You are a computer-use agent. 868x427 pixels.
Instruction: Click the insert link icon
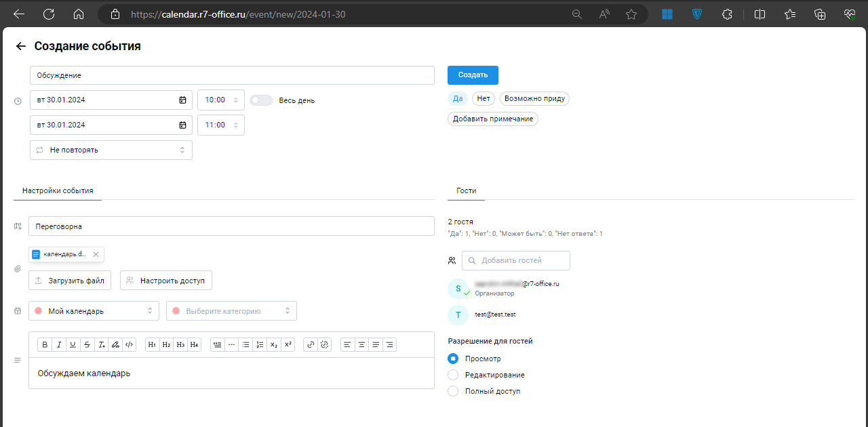coord(311,345)
